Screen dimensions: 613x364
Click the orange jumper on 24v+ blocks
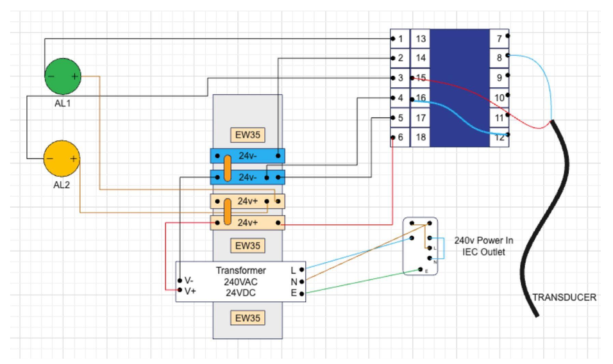coord(228,211)
